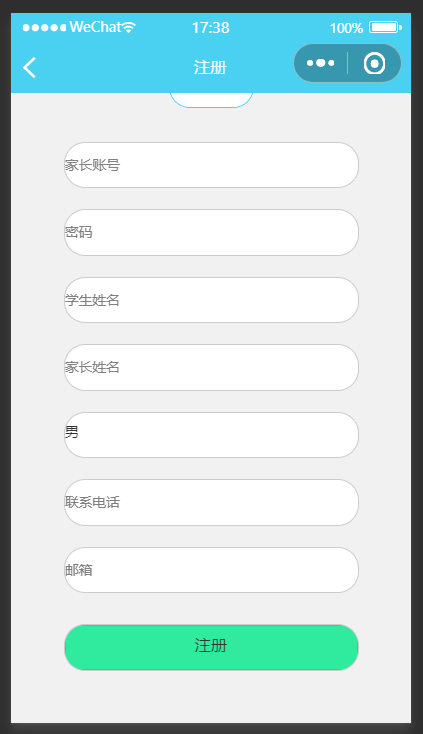The image size is (423, 734).
Task: Click the cellular signal dots indicator
Action: (x=44, y=28)
